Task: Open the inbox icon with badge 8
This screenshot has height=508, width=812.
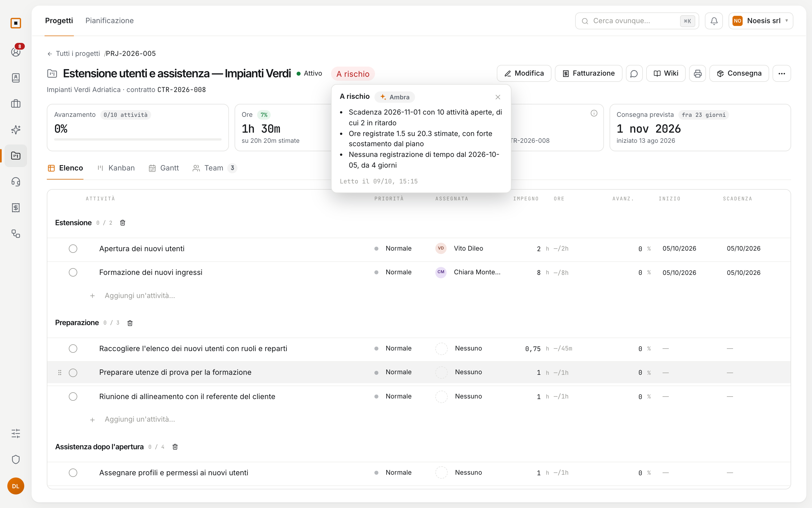Action: 16,52
